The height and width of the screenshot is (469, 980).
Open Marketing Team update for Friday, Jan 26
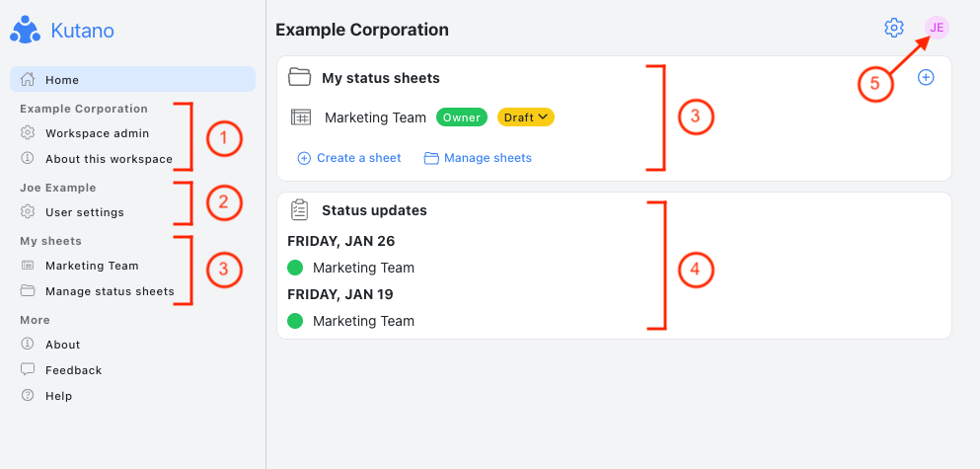click(363, 268)
